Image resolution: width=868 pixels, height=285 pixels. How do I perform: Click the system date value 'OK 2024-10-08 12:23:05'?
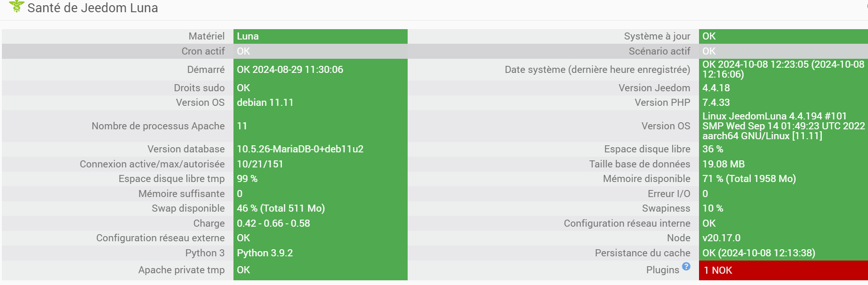point(783,69)
